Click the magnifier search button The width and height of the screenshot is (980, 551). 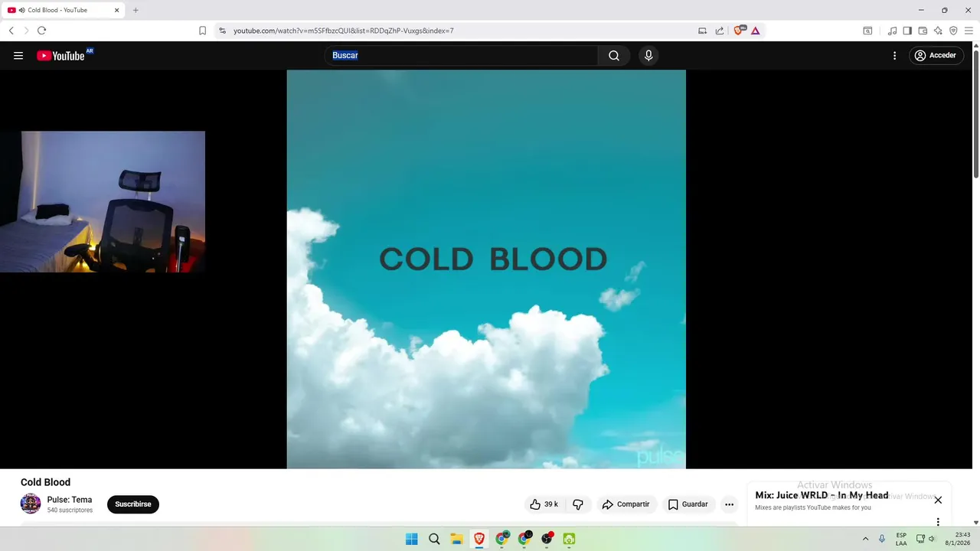(614, 55)
